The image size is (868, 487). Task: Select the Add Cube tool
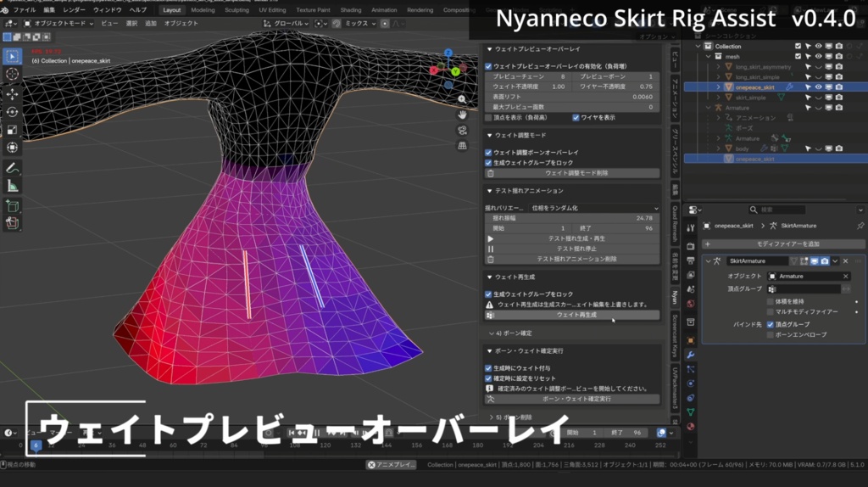[12, 206]
